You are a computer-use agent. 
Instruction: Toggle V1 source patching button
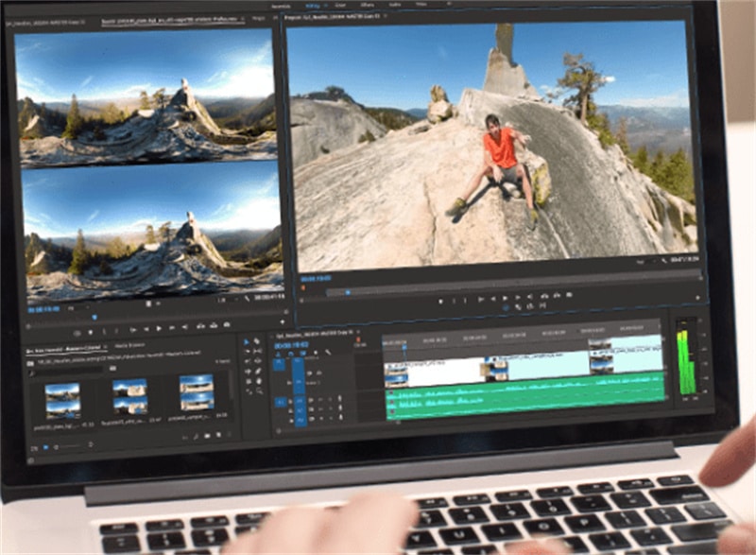[x=280, y=364]
